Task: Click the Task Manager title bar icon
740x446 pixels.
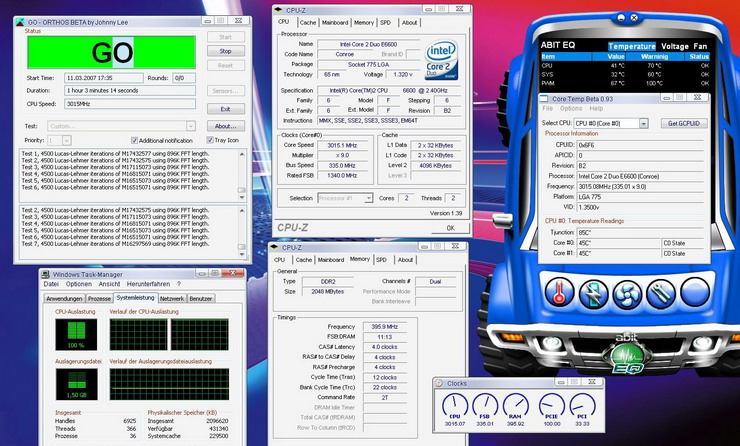Action: point(46,274)
